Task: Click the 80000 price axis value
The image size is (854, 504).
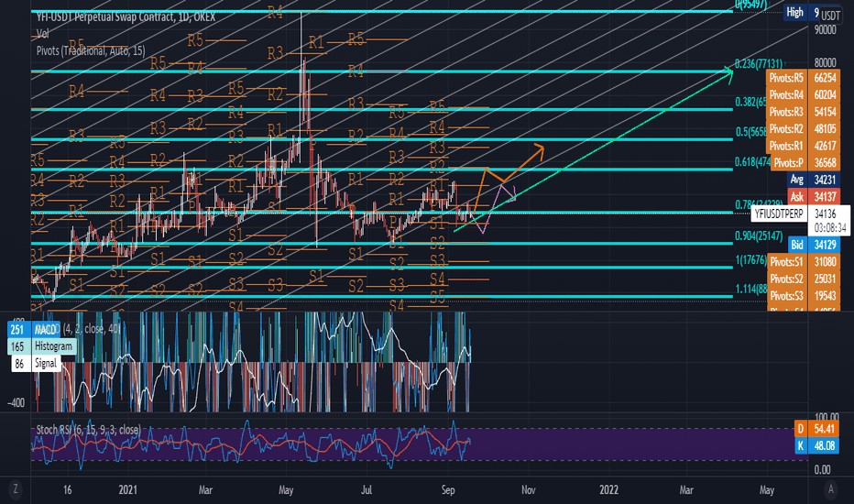Action: [825, 63]
